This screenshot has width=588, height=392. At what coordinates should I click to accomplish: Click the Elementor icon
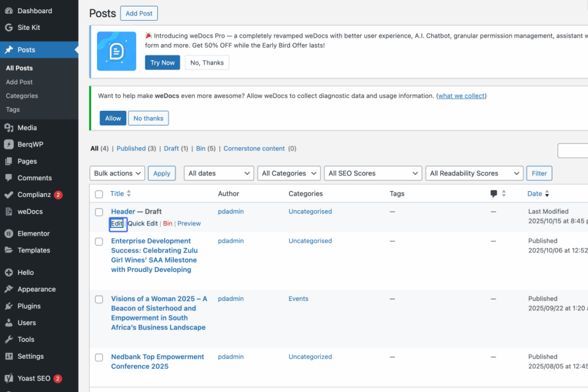point(9,234)
